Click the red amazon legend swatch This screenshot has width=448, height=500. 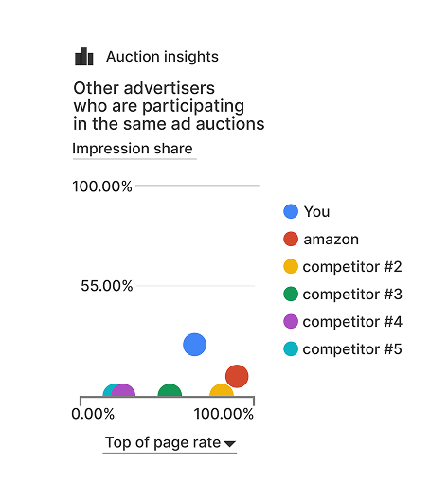click(x=291, y=239)
